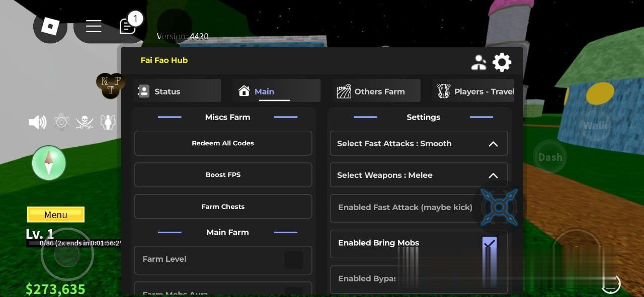
Task: Open the pirate skull crossed-swords icon
Action: pyautogui.click(x=85, y=122)
